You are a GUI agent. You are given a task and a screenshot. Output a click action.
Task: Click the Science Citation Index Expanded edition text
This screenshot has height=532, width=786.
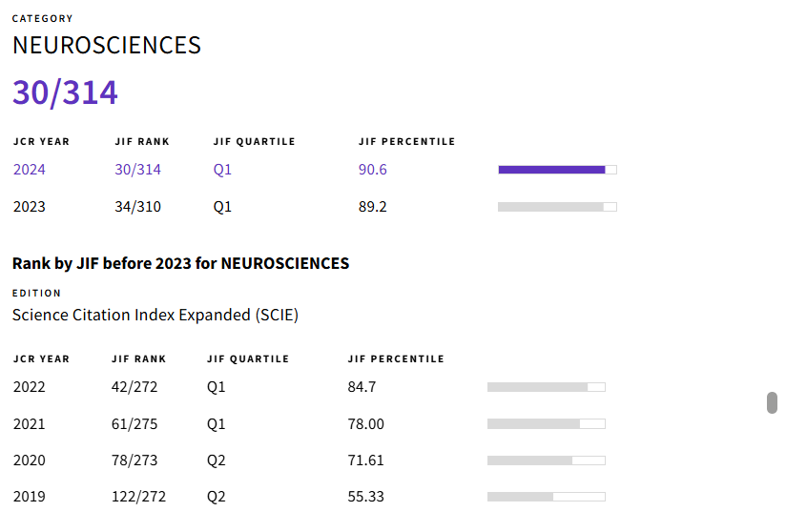[x=155, y=315]
